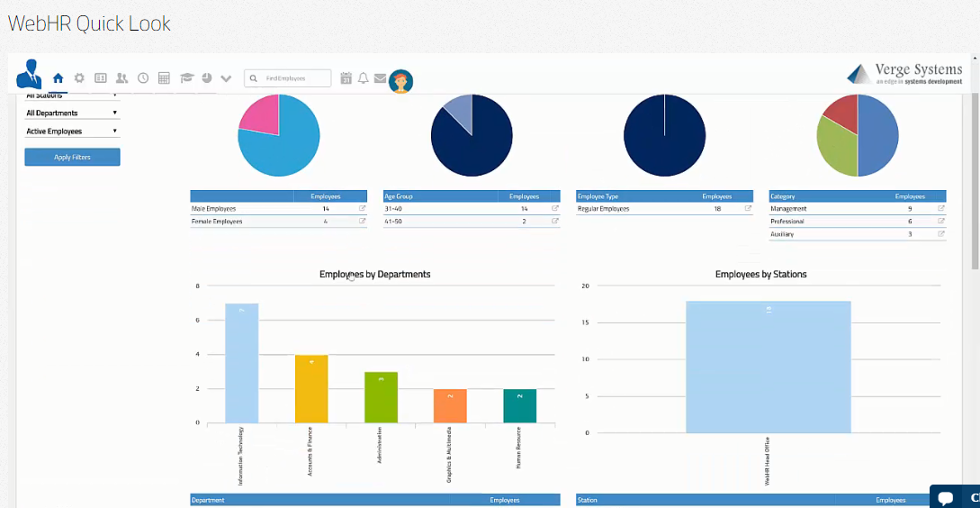Click the vertical page scrollbar
This screenshot has width=980, height=508.
coord(976,181)
